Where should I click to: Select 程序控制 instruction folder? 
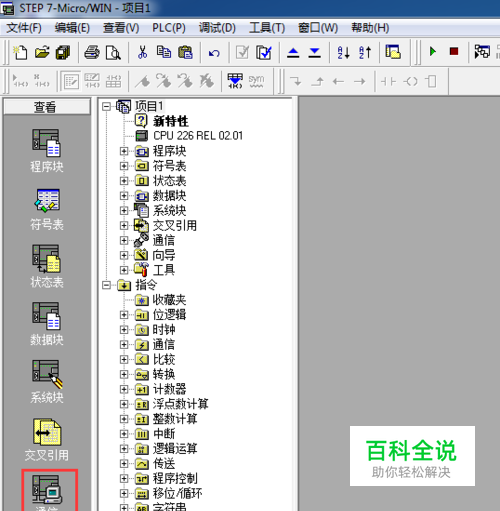[175, 478]
